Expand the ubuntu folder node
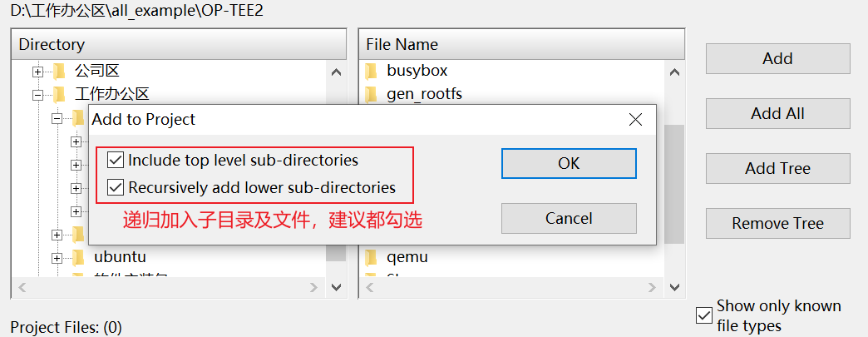The width and height of the screenshot is (868, 337). point(57,258)
